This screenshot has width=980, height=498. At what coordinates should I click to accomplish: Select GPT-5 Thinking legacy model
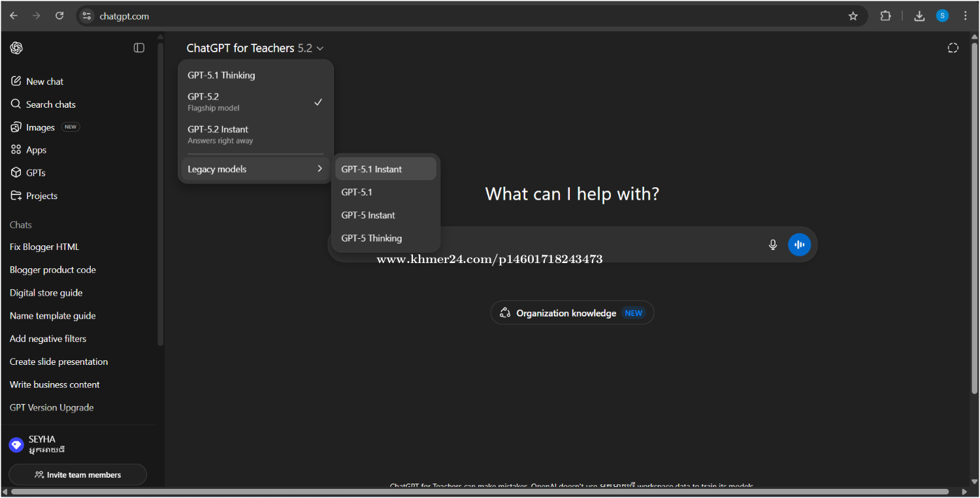coord(385,238)
